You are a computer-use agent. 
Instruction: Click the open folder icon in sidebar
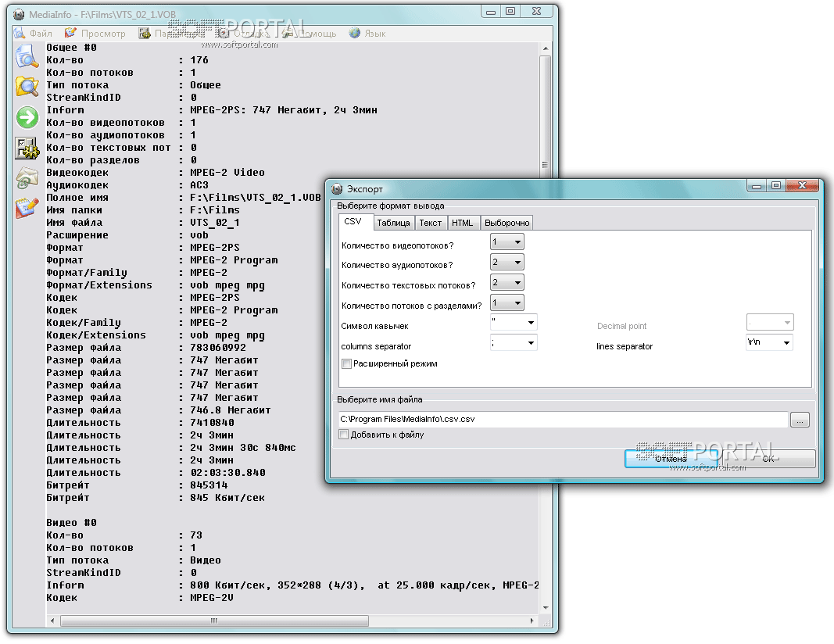point(27,87)
